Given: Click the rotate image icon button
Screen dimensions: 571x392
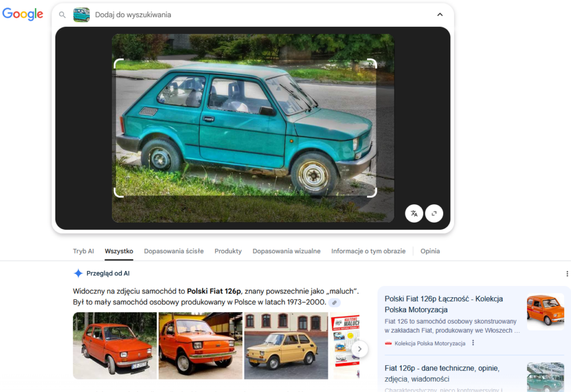Looking at the screenshot, I should point(434,213).
